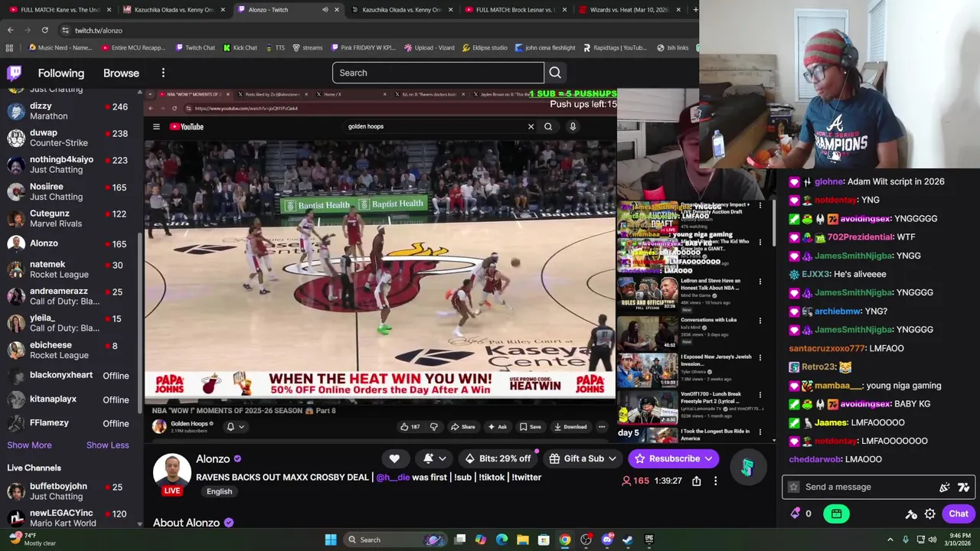
Task: Open the 7TV emote picker icon
Action: (x=963, y=487)
